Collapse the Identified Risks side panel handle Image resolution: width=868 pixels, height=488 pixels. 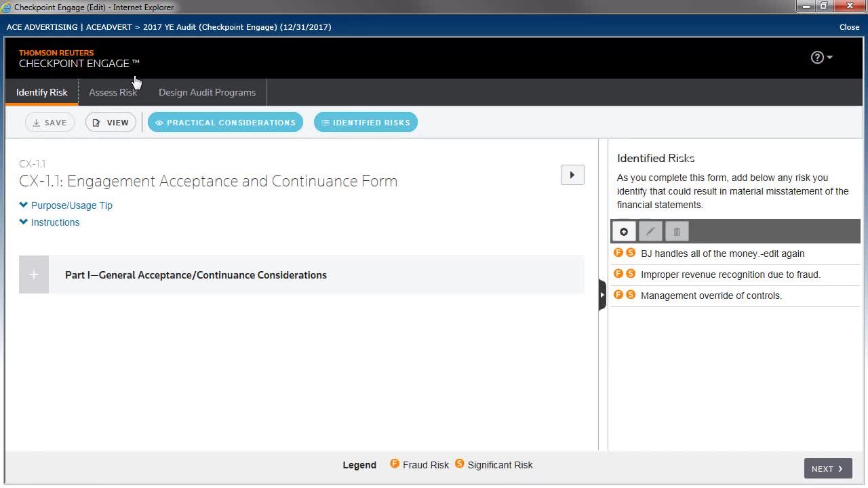602,295
